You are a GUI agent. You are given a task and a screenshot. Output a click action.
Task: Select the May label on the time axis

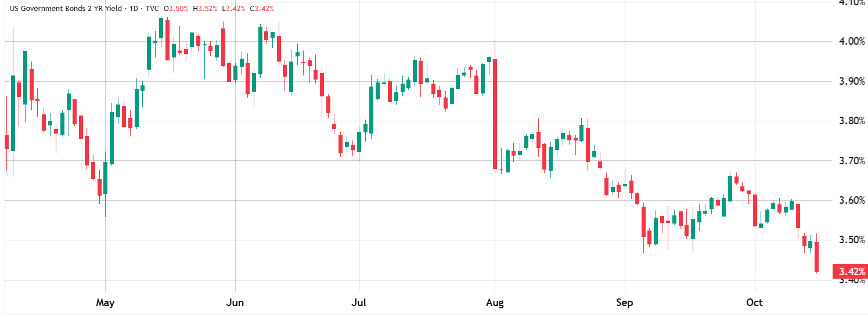[105, 302]
